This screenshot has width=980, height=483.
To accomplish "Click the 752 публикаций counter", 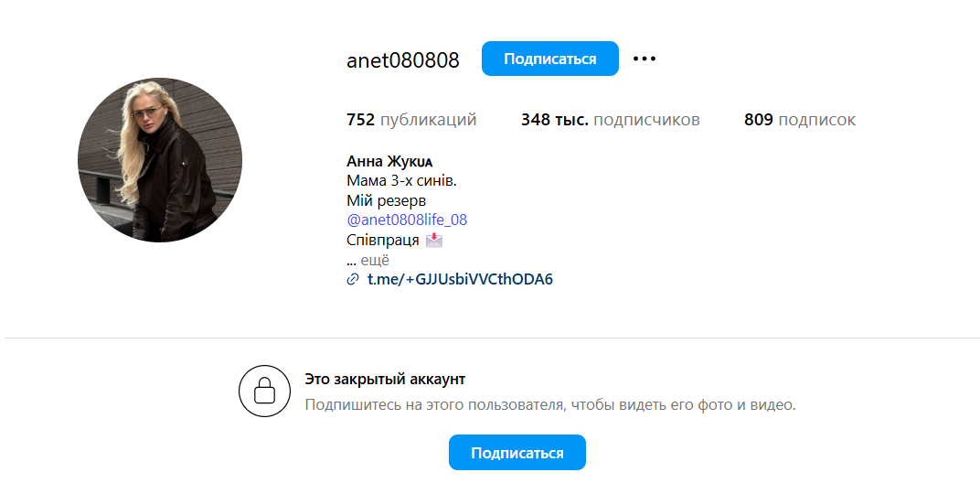I will coord(411,120).
